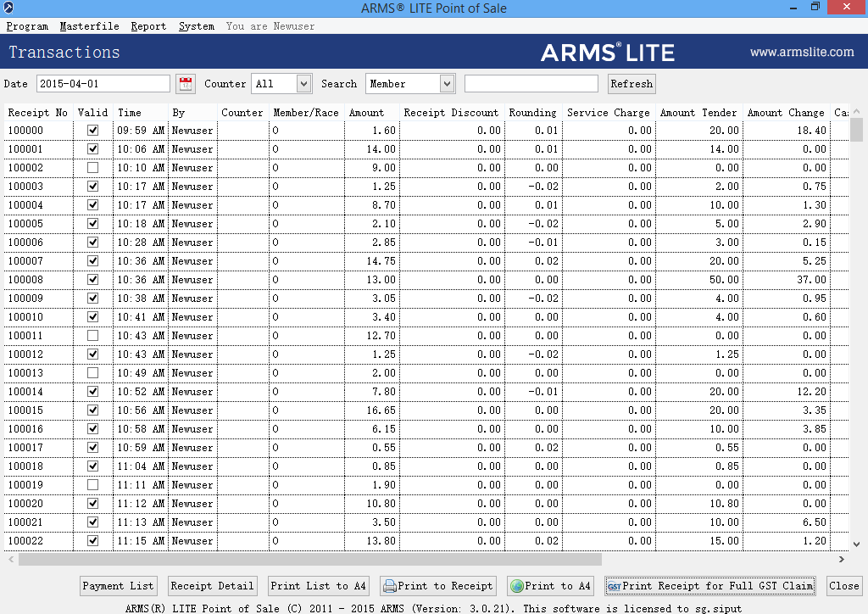Viewport: 868px width, 614px height.
Task: Open the Payment List
Action: click(118, 586)
